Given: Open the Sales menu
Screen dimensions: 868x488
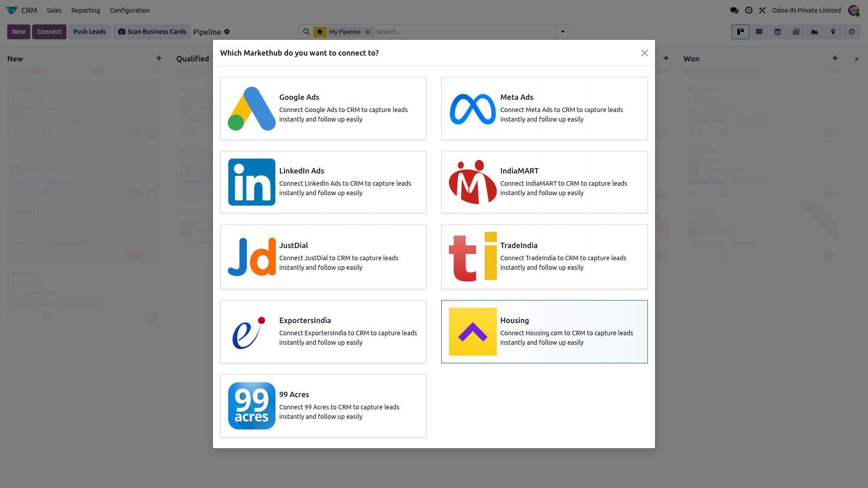Looking at the screenshot, I should pos(54,10).
